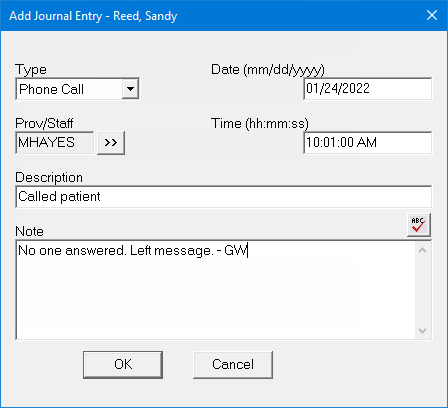Click the Prov/Staff label
The height and width of the screenshot is (408, 448).
(44, 123)
